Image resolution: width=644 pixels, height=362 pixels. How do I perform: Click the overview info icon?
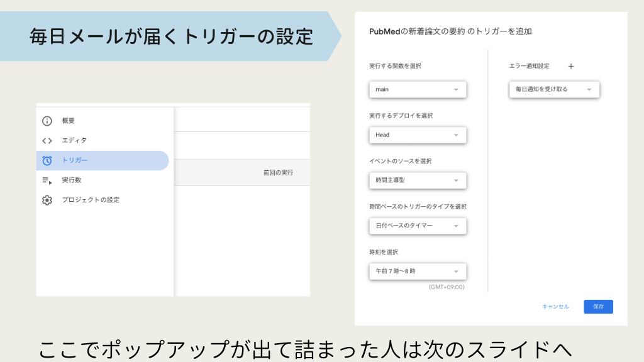(47, 121)
